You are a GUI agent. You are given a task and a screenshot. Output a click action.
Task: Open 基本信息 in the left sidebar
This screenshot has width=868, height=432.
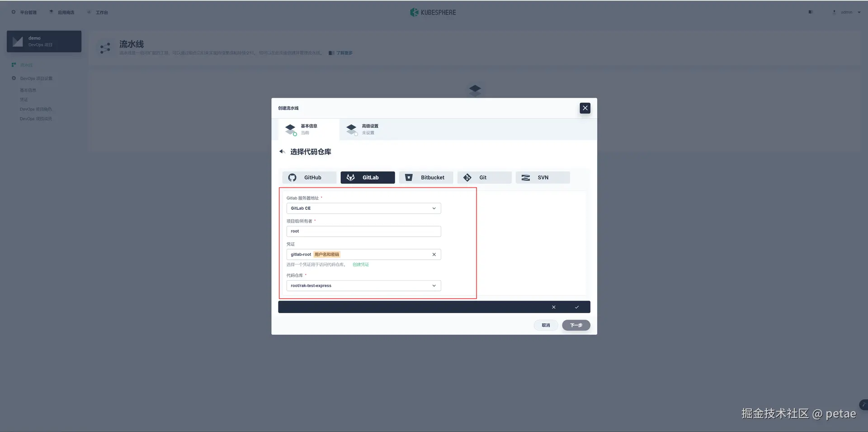click(28, 90)
